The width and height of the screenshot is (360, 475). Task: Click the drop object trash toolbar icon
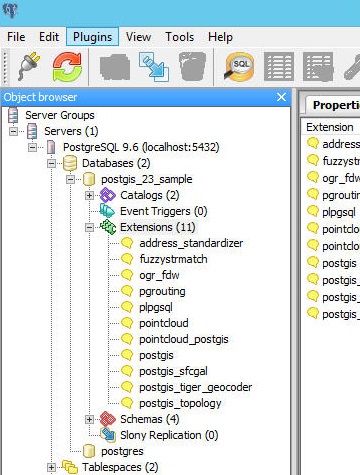coord(192,66)
